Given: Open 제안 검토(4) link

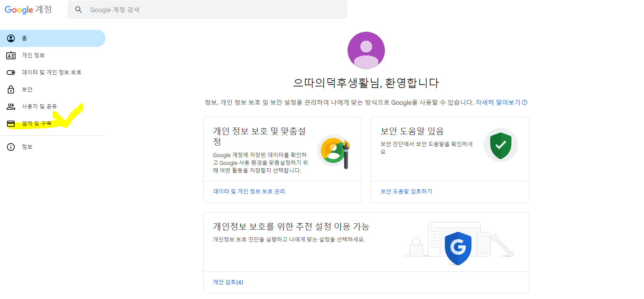Looking at the screenshot, I should (228, 282).
